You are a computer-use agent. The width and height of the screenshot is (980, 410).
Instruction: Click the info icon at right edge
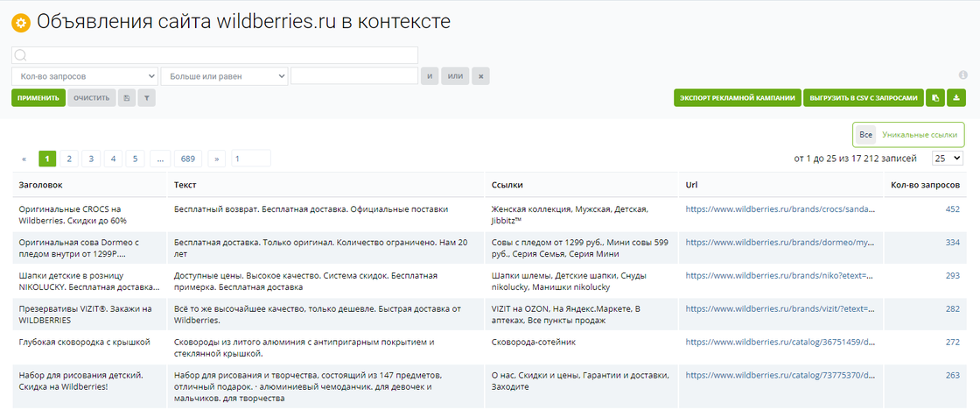tap(962, 75)
